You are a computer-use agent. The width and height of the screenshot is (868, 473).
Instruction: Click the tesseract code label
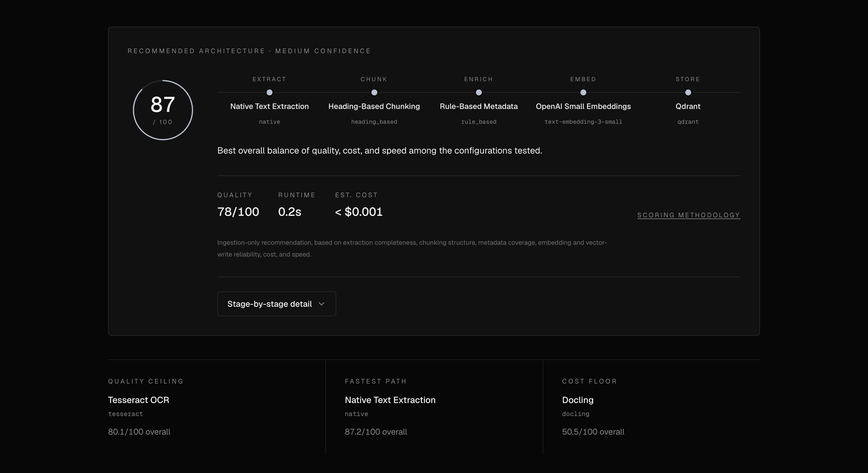click(125, 414)
